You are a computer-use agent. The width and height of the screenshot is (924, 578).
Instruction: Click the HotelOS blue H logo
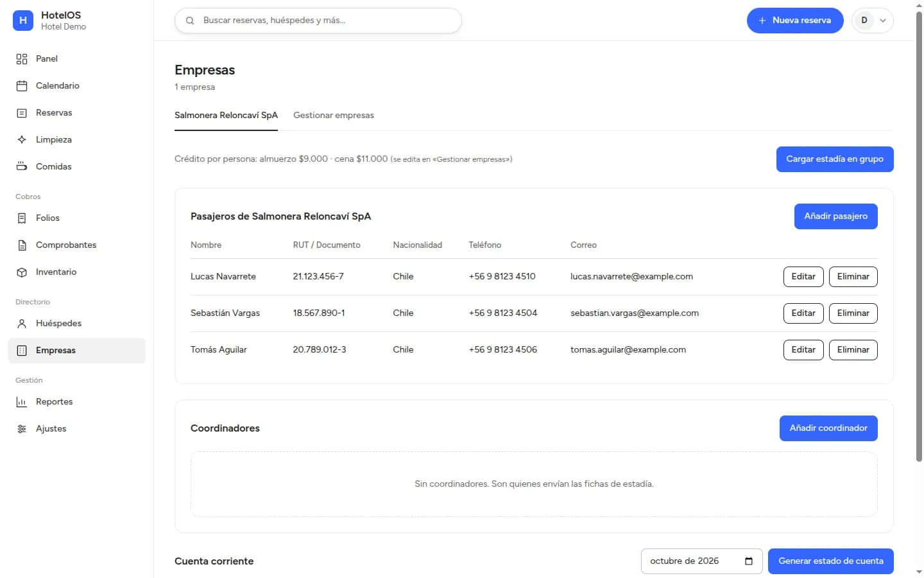[23, 21]
